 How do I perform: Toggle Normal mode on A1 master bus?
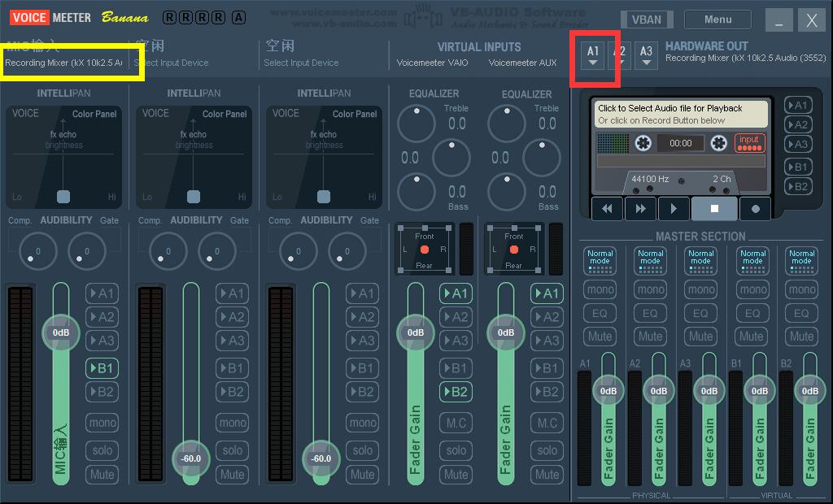tap(600, 261)
